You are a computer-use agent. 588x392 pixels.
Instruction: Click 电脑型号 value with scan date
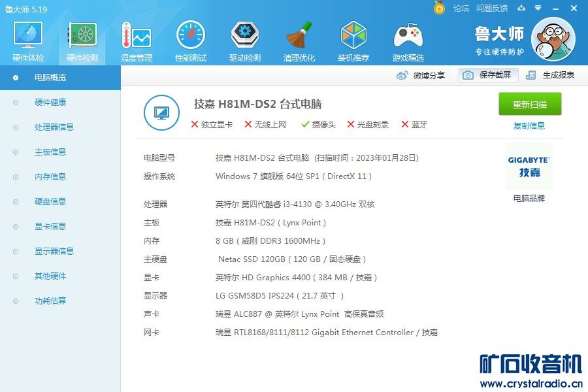(318, 158)
